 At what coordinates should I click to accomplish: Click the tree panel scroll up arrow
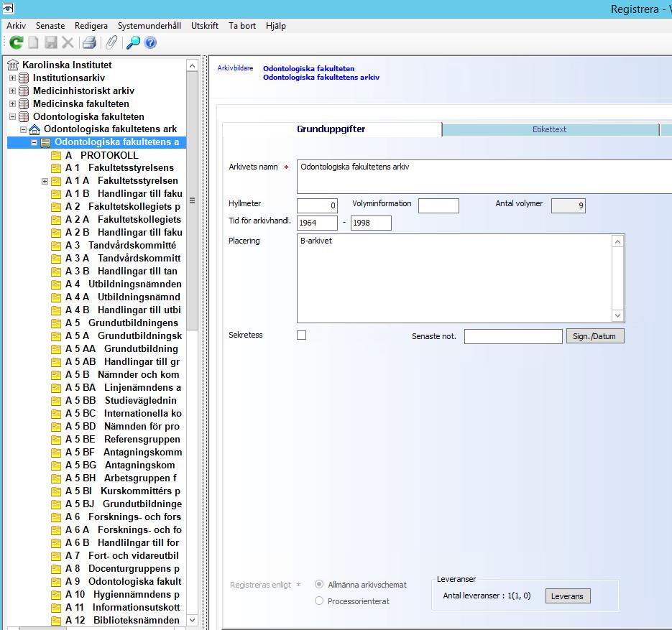coord(192,65)
